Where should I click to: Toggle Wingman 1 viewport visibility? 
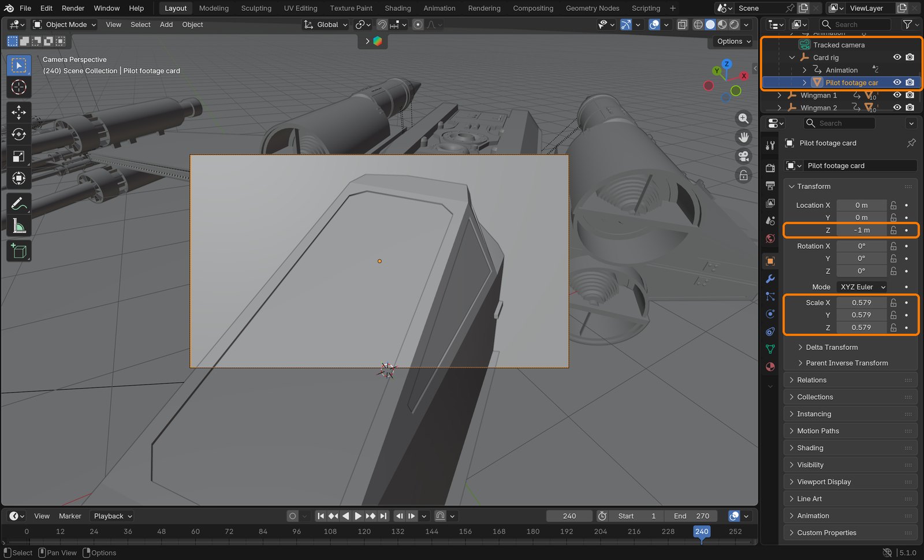coord(897,95)
